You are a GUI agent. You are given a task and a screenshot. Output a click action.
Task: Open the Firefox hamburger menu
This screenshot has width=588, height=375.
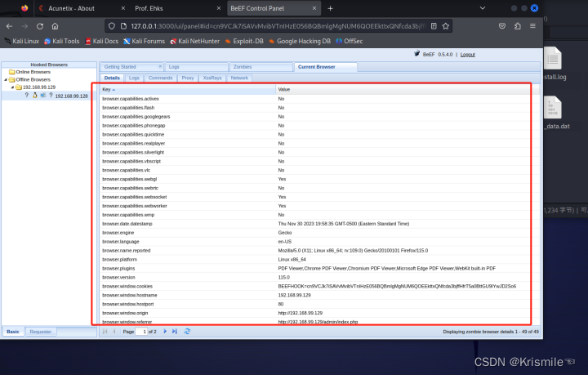532,26
